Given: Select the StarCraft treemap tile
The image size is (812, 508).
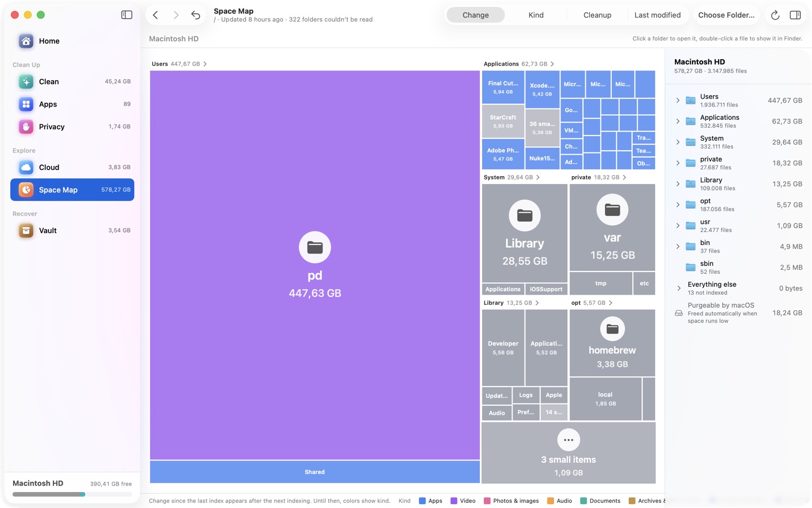Looking at the screenshot, I should coord(503,121).
